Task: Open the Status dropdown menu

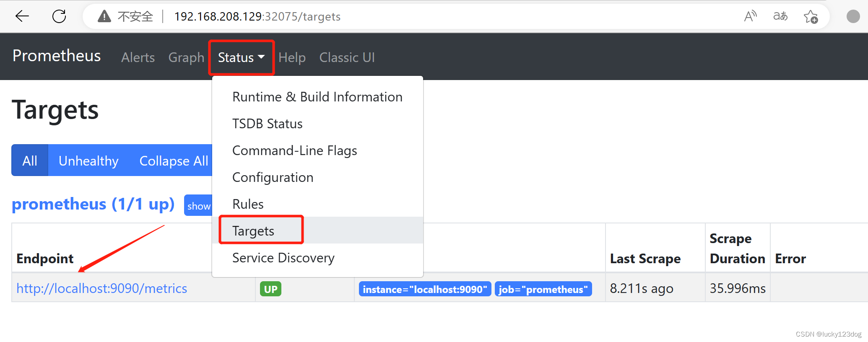Action: [x=241, y=57]
